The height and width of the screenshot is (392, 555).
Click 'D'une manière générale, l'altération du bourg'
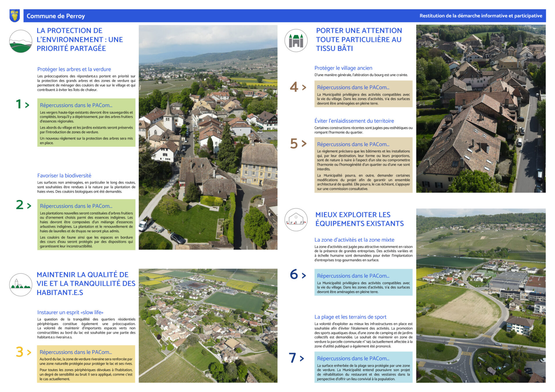(x=361, y=75)
